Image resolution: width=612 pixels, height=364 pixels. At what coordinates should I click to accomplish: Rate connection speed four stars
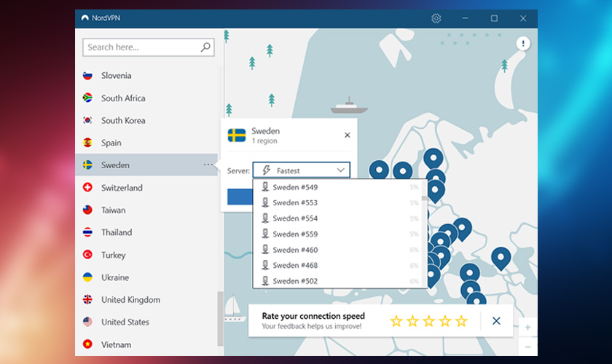(x=445, y=321)
